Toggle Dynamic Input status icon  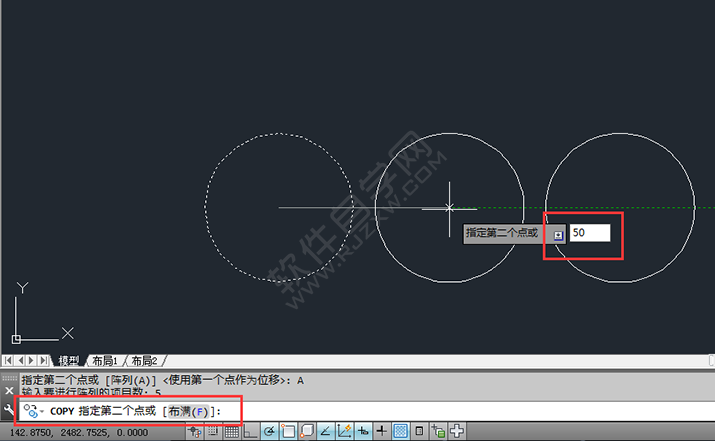(x=363, y=431)
